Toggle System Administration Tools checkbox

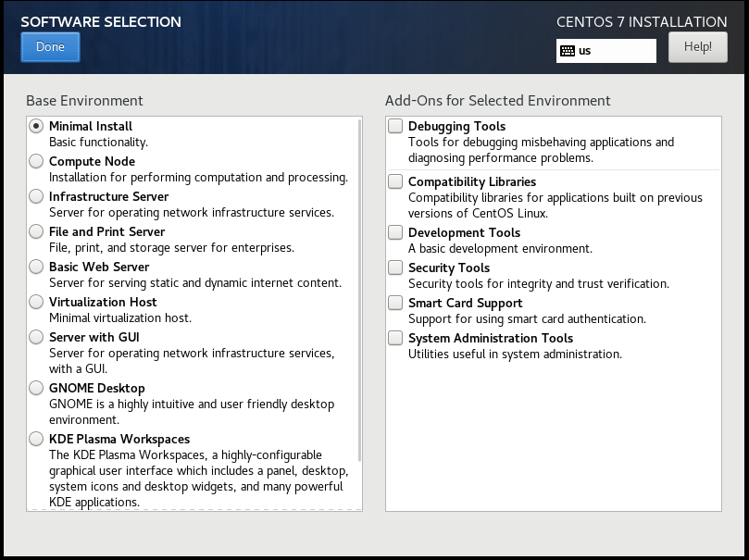click(x=395, y=338)
